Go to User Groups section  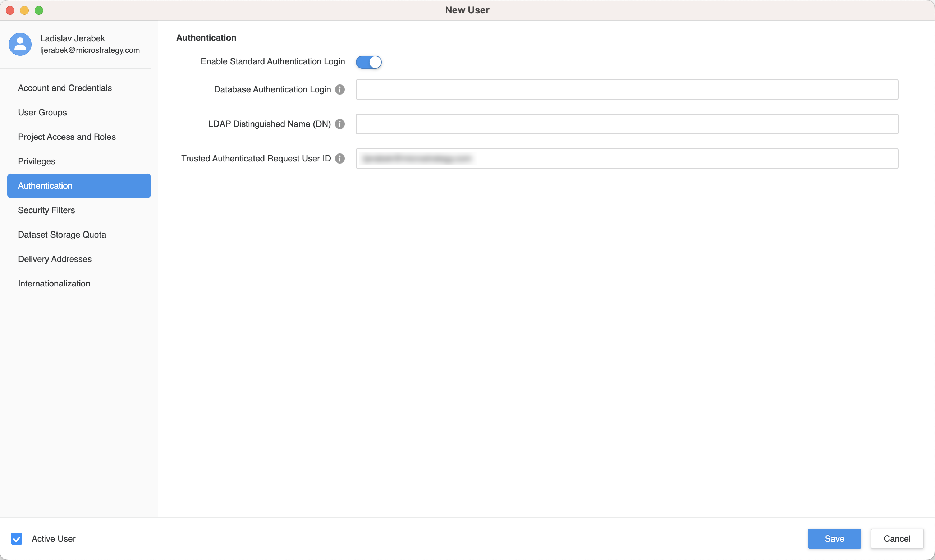click(42, 113)
